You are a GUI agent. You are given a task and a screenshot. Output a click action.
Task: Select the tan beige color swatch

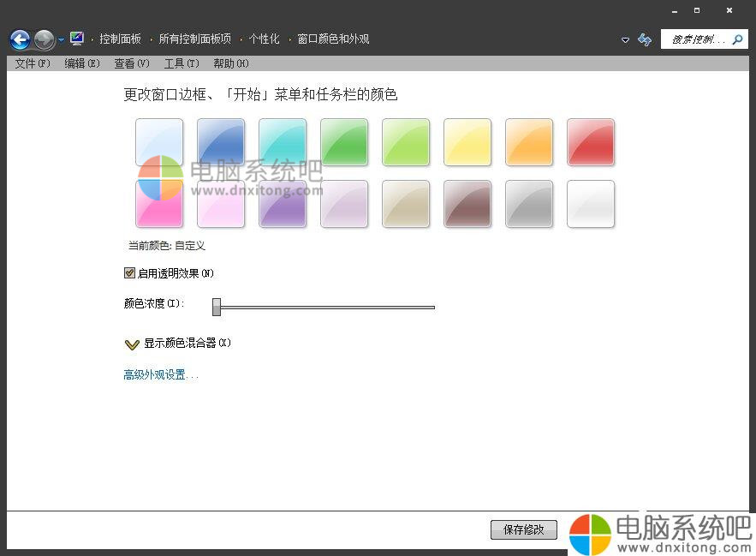406,204
